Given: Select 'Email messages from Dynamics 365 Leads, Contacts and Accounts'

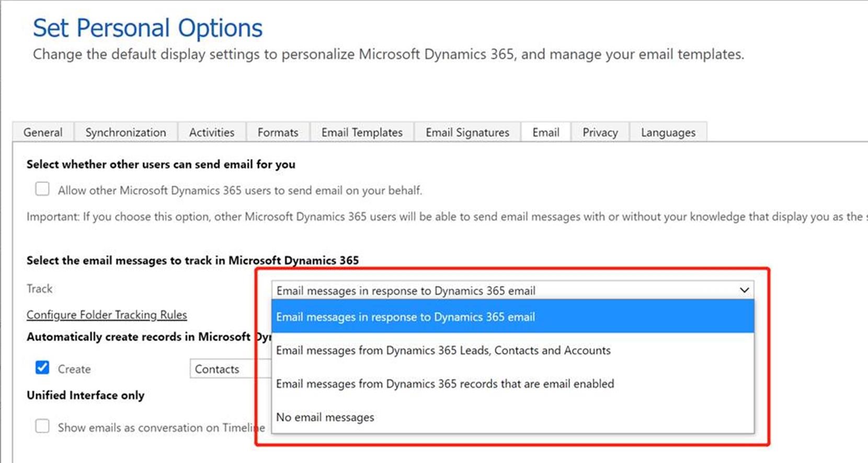Looking at the screenshot, I should [513, 350].
